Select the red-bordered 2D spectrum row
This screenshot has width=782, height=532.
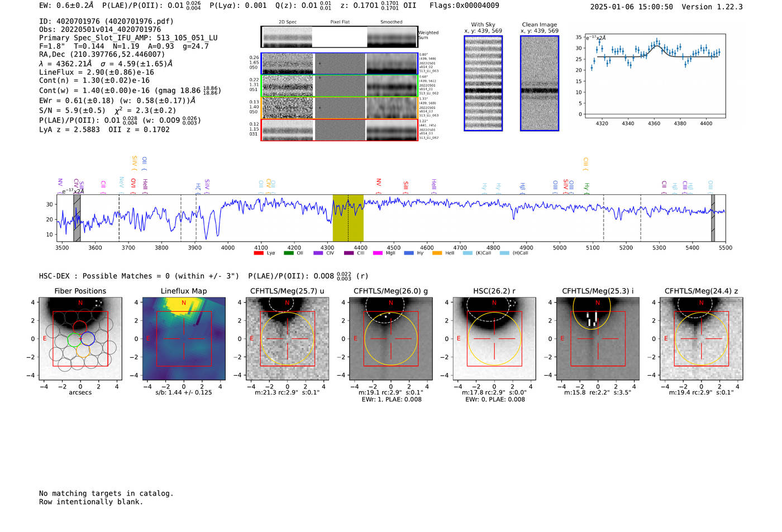(340, 130)
